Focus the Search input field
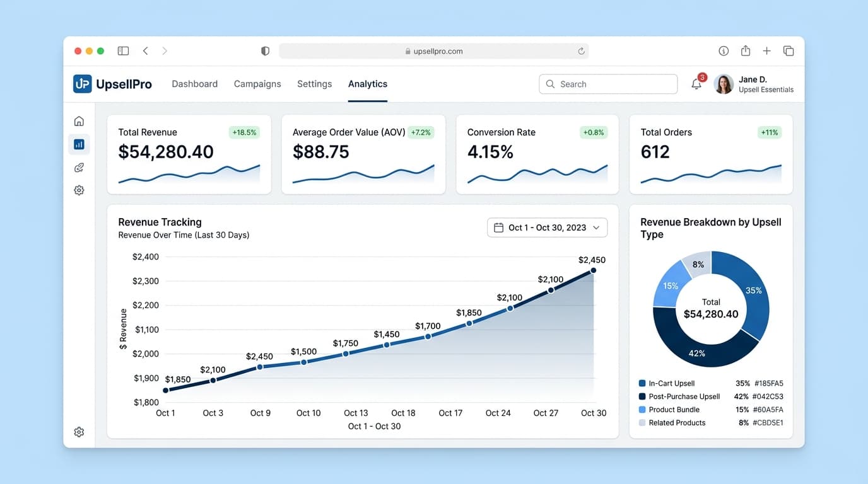The width and height of the screenshot is (868, 484). pyautogui.click(x=608, y=84)
